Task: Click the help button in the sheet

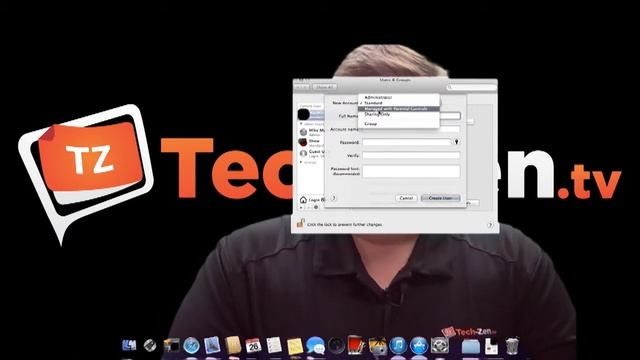Action: 333,198
